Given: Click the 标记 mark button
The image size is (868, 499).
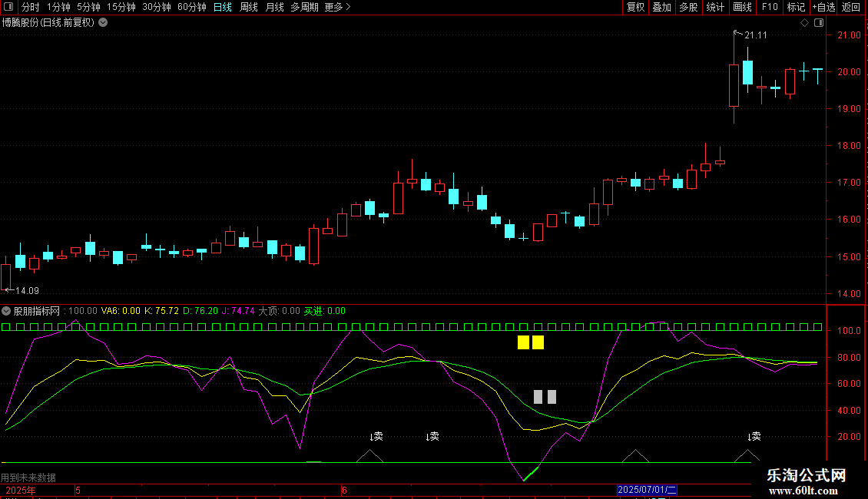Looking at the screenshot, I should pos(796,7).
